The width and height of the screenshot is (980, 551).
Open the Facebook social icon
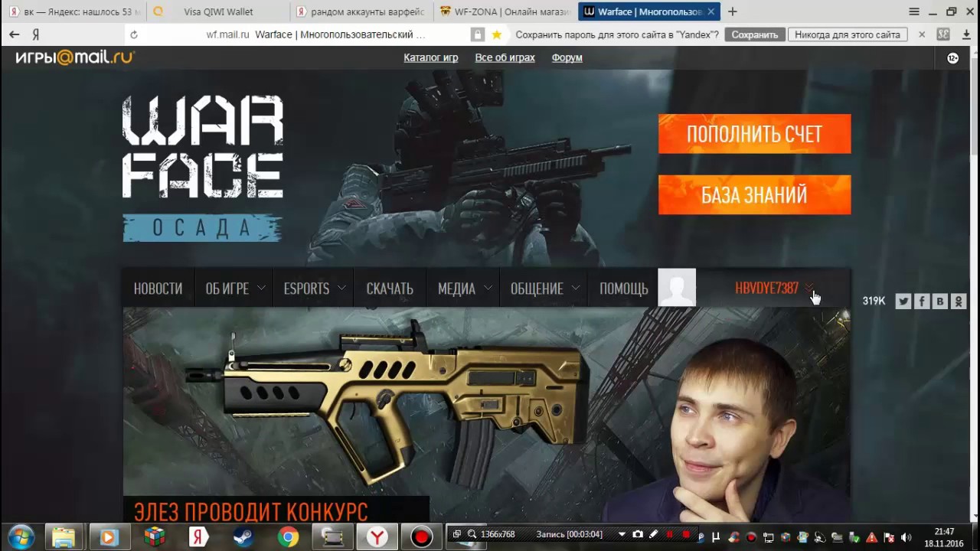[x=922, y=302]
